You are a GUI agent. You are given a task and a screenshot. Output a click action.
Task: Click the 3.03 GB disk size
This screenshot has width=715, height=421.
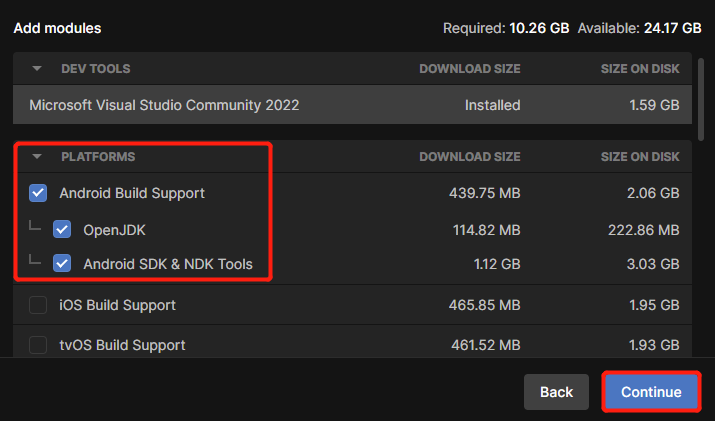[x=653, y=264]
